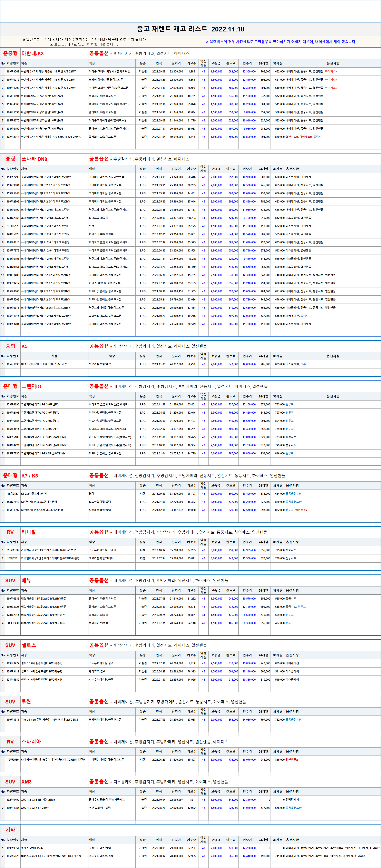Click plate number 48호2863
Image resolution: width=381 pixels, height=868 pixels.
pyautogui.click(x=13, y=494)
